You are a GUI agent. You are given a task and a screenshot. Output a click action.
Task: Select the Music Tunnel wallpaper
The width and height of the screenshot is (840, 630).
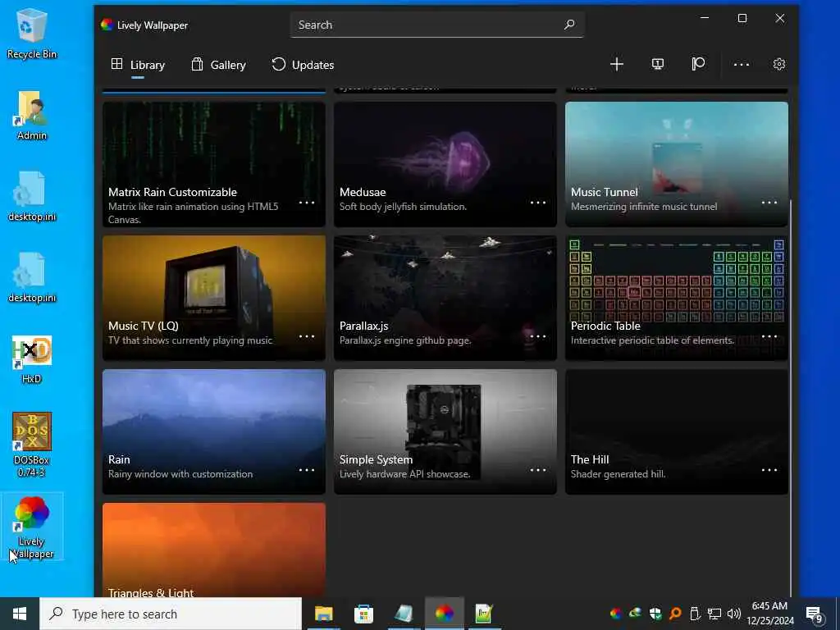pos(677,164)
